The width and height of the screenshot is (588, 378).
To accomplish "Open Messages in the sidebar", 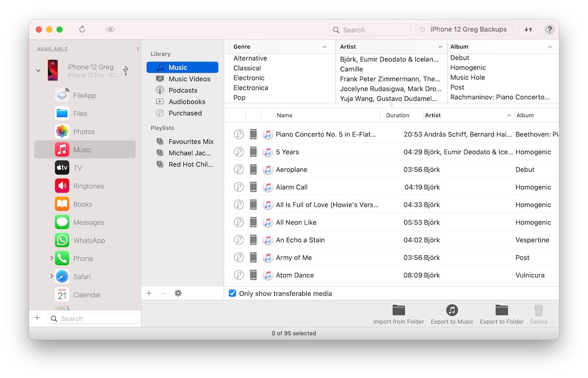I will (x=85, y=222).
